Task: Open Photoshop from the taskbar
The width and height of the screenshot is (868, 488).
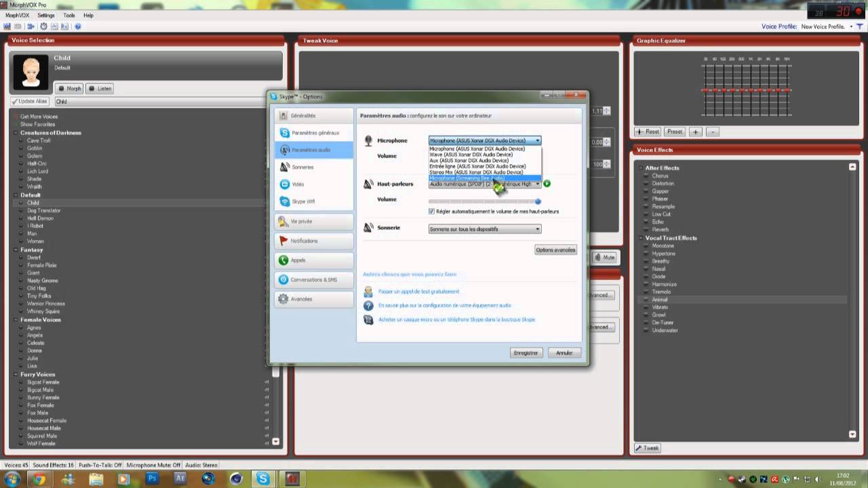Action: [x=152, y=479]
